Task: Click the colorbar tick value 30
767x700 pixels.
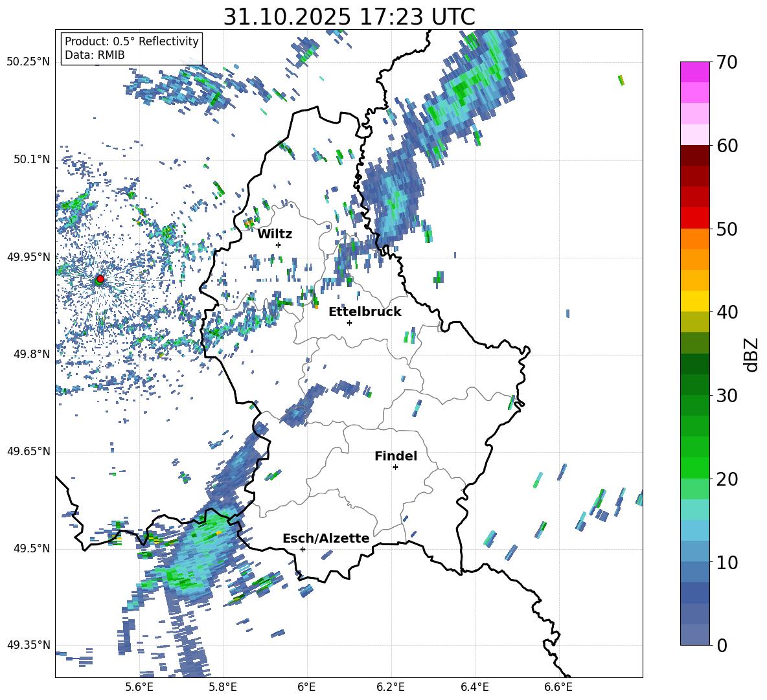Action: point(726,396)
